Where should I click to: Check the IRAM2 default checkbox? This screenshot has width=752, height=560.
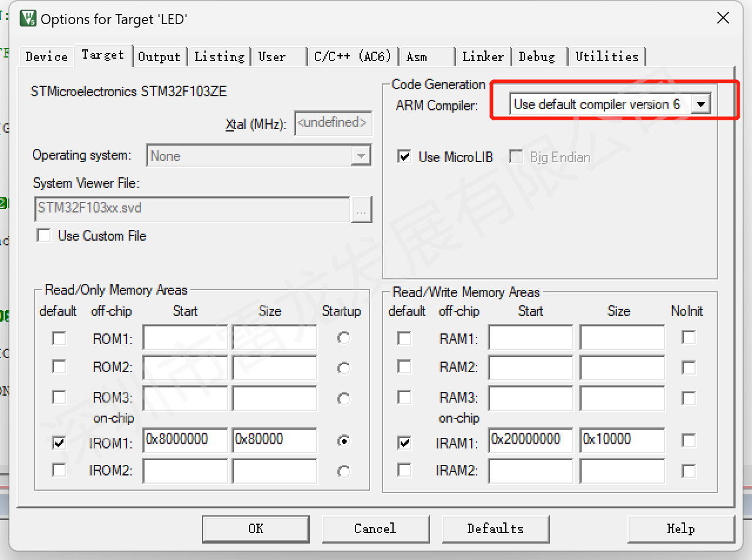(x=404, y=470)
